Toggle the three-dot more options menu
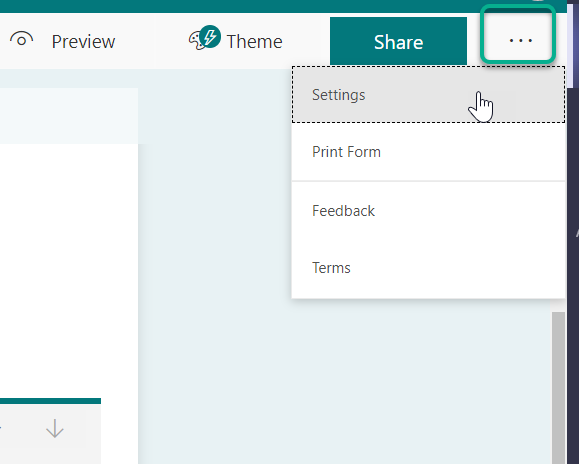 click(x=518, y=34)
